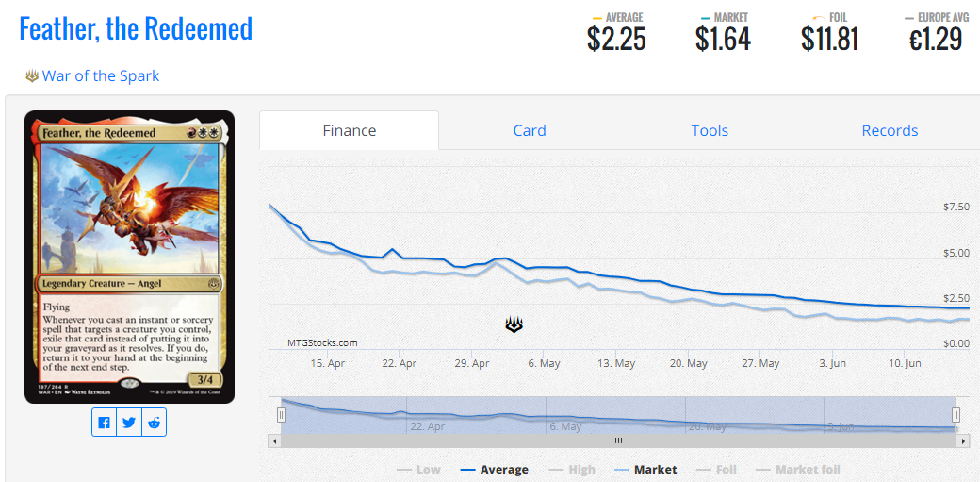Viewport: 980px width, 482px height.
Task: Click the right range navigator handle
Action: click(955, 414)
